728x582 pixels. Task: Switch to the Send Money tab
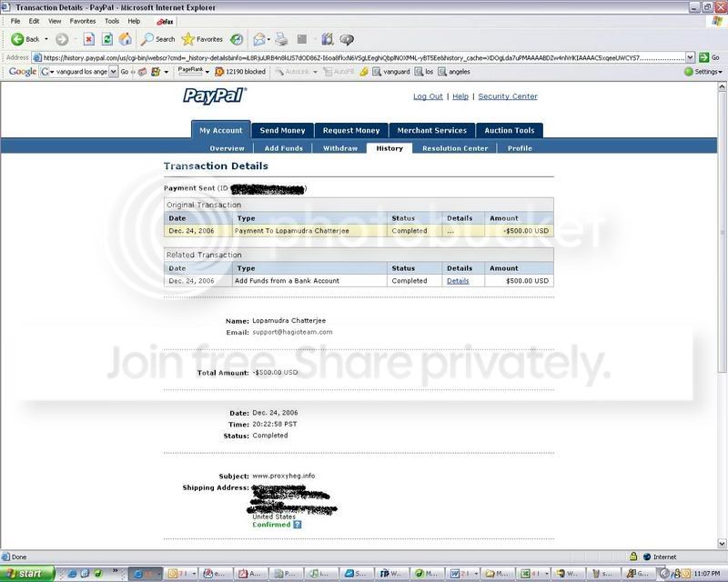pos(282,130)
